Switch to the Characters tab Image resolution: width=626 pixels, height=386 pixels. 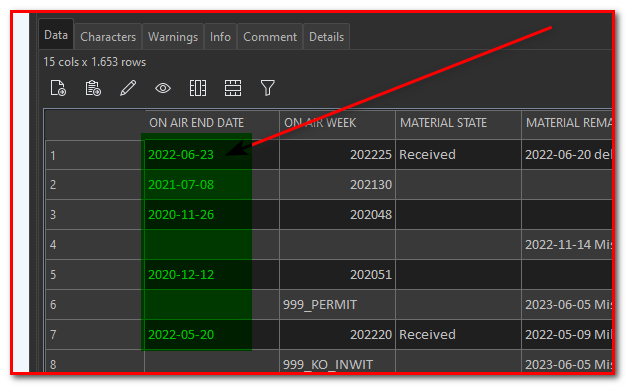[x=108, y=37]
